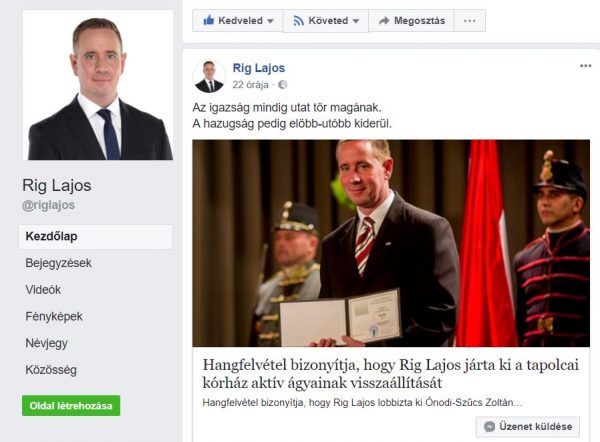Click the globe privacy icon beside 22 órája
The height and width of the screenshot is (442, 600).
282,85
